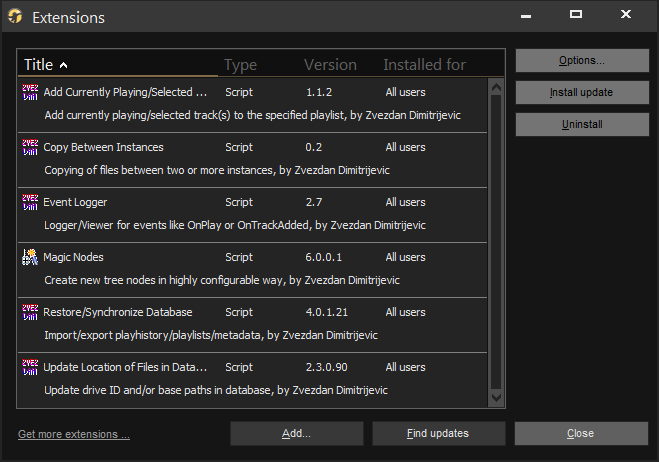The image size is (659, 462).
Task: Select the Magic Nodes extension title
Action: coord(74,257)
